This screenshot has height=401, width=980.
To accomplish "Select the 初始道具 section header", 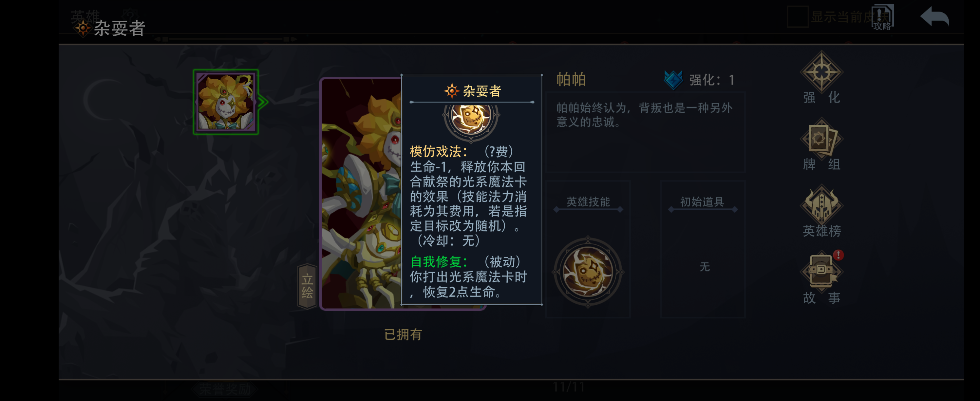I will 702,201.
